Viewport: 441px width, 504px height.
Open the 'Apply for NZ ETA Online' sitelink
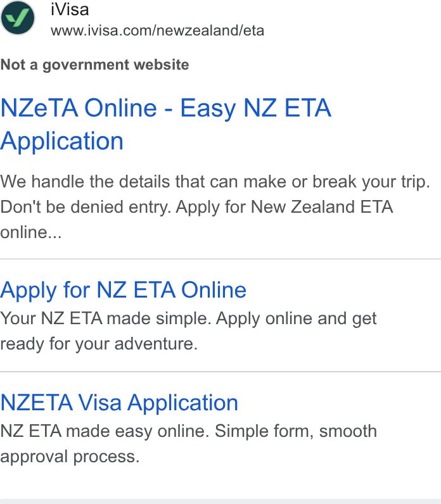point(123,291)
